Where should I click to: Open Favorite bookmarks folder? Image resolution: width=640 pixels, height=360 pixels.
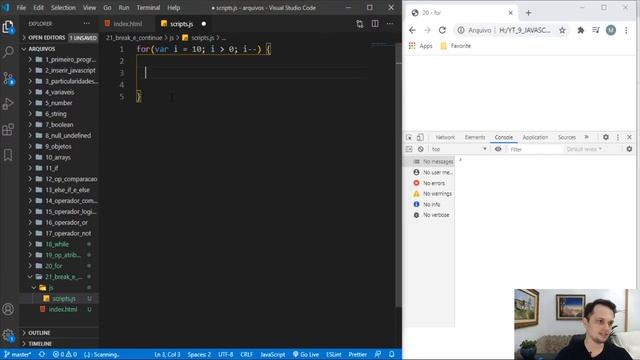pos(456,46)
